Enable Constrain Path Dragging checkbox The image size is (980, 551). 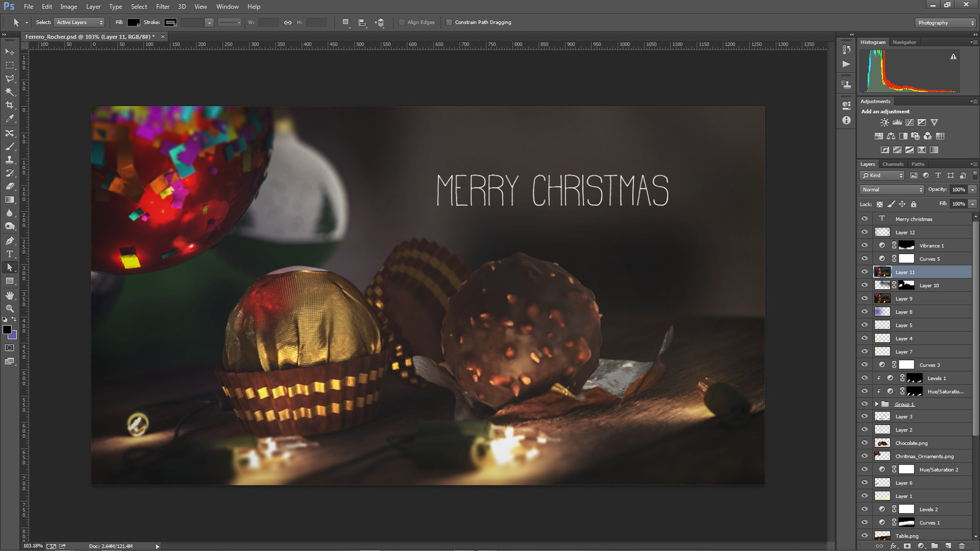(x=449, y=22)
